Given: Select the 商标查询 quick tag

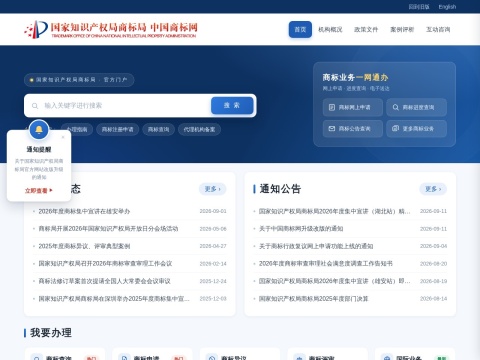Looking at the screenshot, I should [159, 129].
